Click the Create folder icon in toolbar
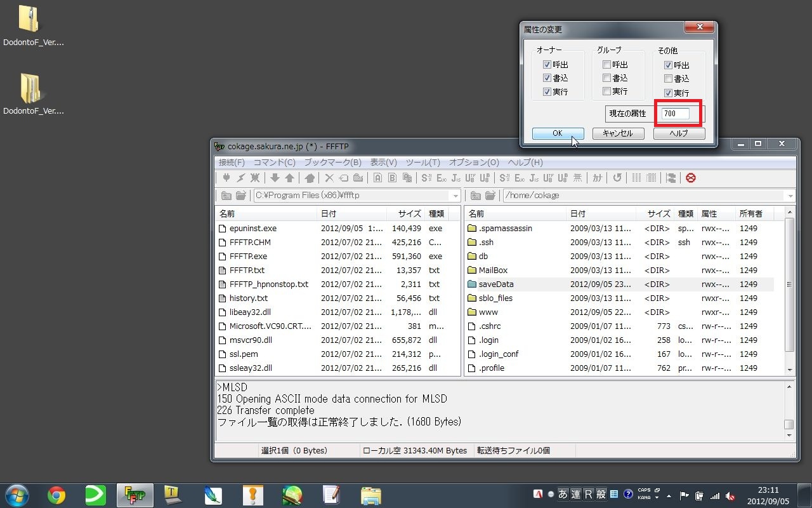The image size is (812, 508). (x=358, y=178)
